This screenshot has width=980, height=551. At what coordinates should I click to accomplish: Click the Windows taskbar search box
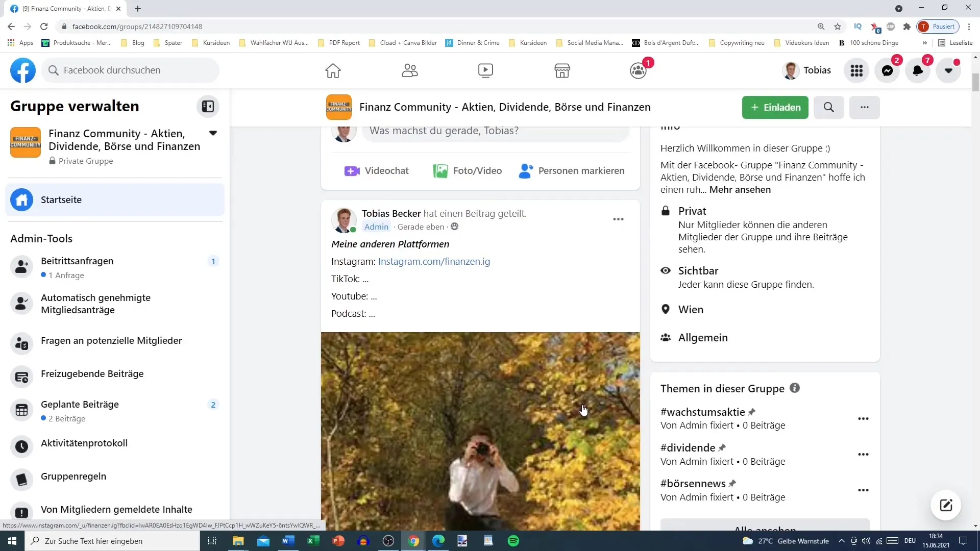[112, 541]
